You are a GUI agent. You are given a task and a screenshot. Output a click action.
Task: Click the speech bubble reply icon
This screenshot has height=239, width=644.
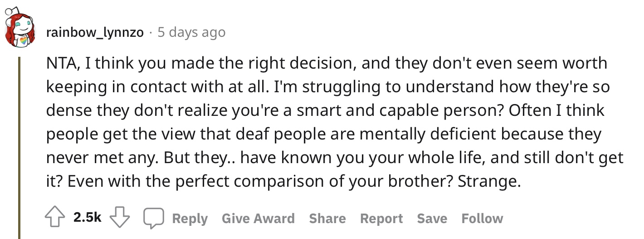coord(154,219)
